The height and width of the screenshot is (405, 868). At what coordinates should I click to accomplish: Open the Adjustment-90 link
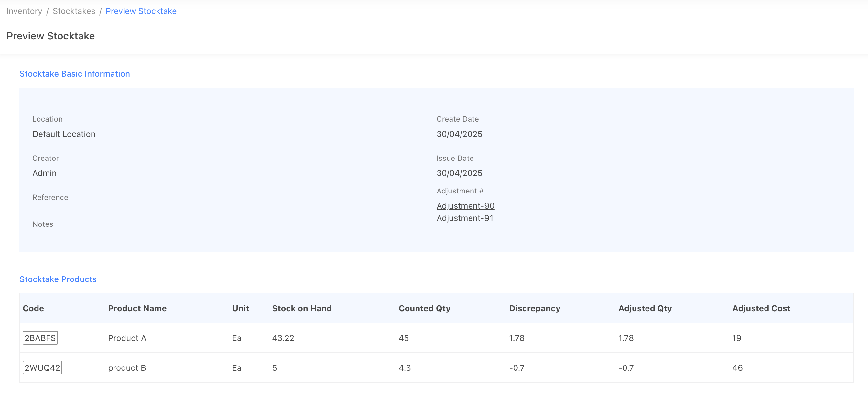coord(465,205)
